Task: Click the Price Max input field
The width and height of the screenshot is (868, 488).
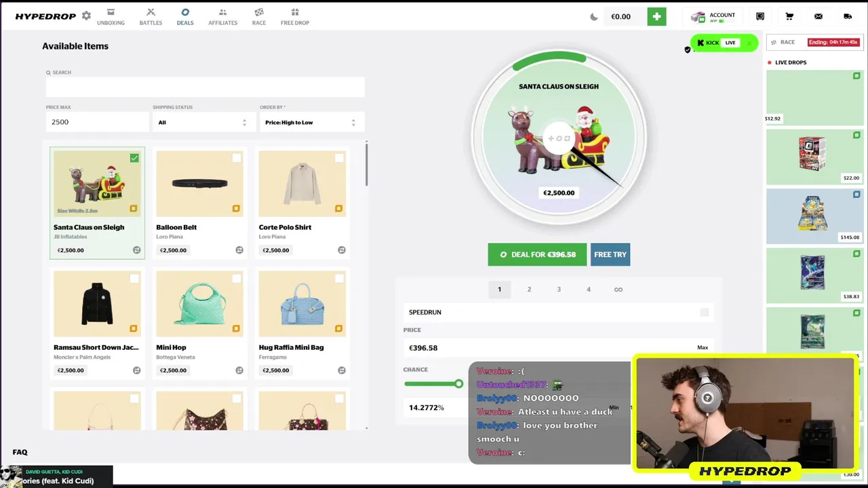Action: [x=98, y=122]
